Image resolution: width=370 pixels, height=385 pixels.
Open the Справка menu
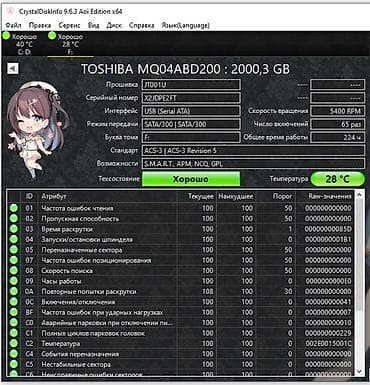[141, 25]
